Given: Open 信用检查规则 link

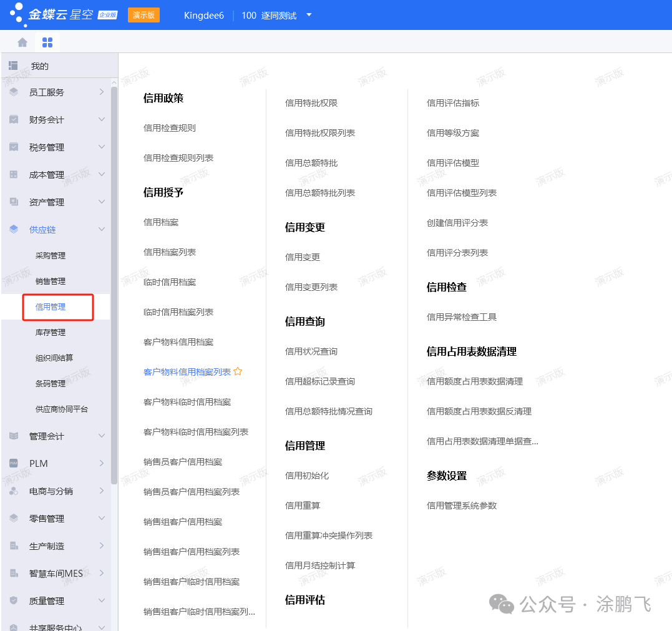Looking at the screenshot, I should pyautogui.click(x=170, y=128).
